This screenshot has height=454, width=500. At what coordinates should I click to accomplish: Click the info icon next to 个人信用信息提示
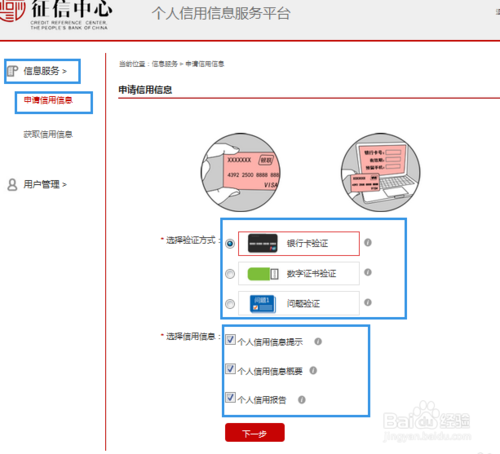tap(318, 341)
